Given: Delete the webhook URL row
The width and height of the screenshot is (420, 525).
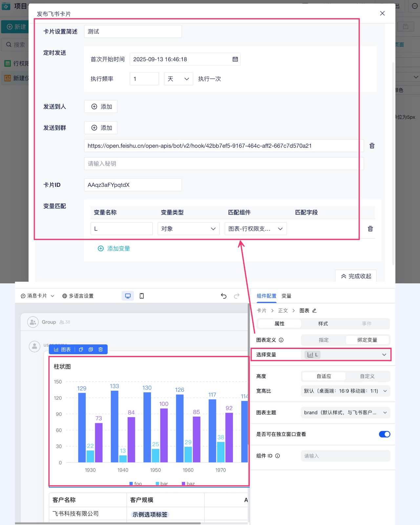Looking at the screenshot, I should click(x=372, y=145).
